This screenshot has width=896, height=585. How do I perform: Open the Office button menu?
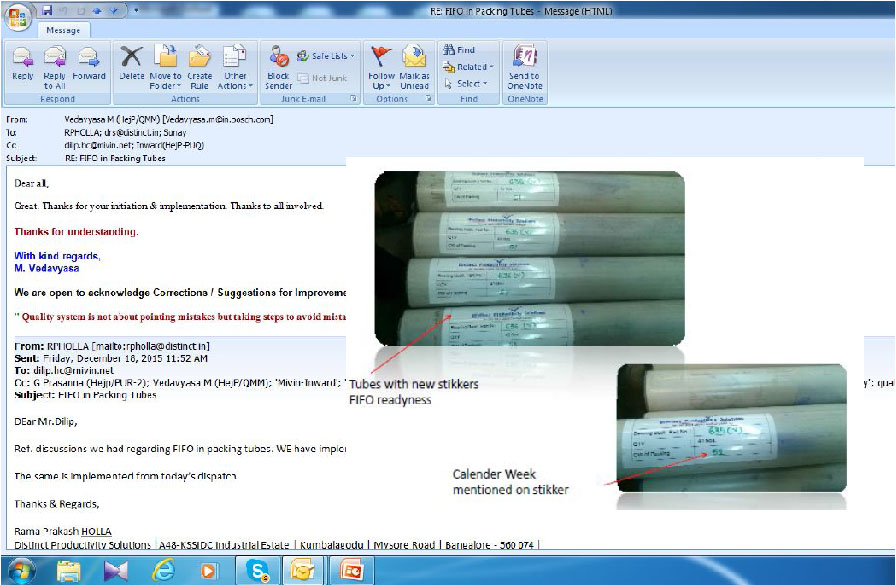(x=17, y=16)
